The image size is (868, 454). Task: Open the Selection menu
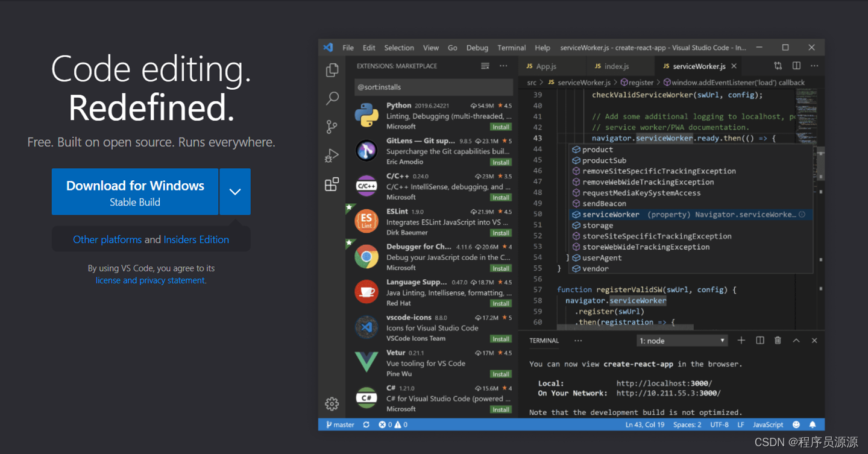(399, 48)
